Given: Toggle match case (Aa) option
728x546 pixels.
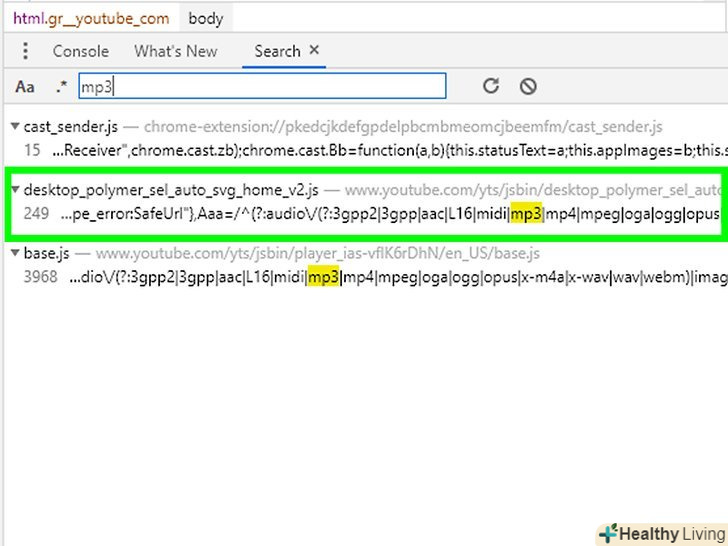Looking at the screenshot, I should pyautogui.click(x=25, y=86).
